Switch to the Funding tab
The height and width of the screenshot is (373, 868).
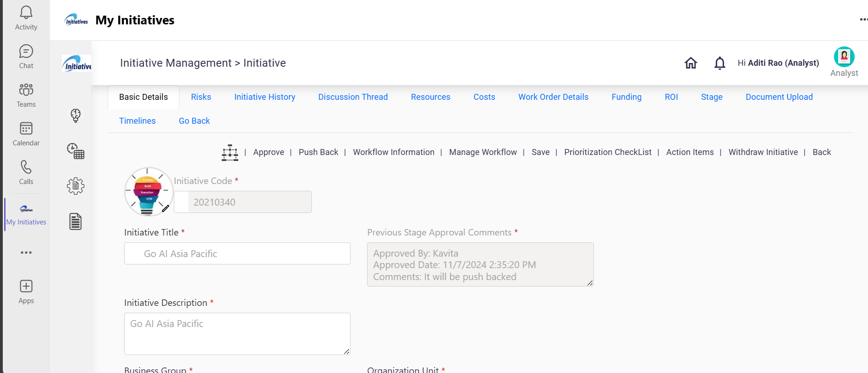pos(626,97)
